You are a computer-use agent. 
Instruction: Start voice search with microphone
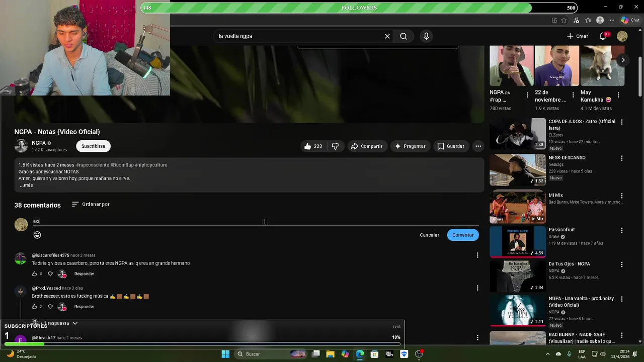[426, 36]
